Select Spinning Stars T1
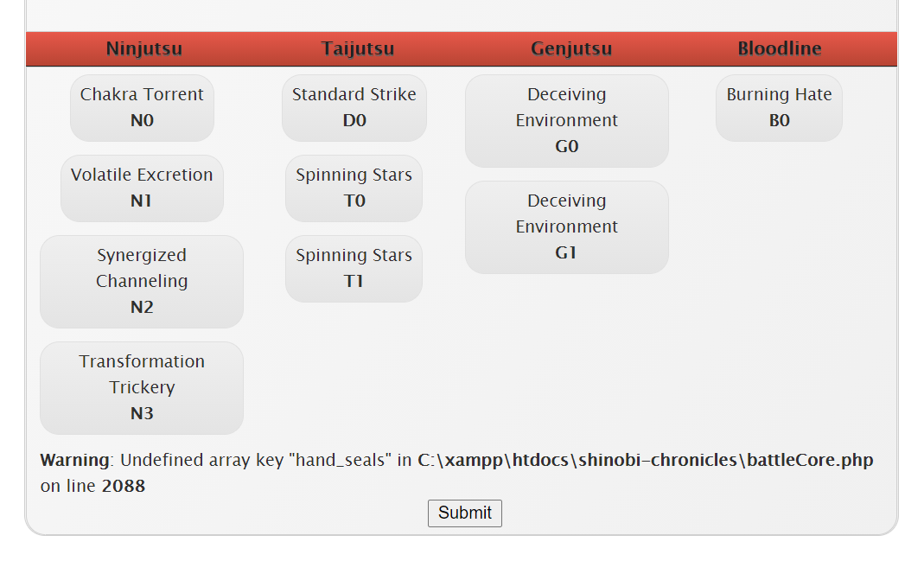The width and height of the screenshot is (924, 561). pyautogui.click(x=354, y=268)
